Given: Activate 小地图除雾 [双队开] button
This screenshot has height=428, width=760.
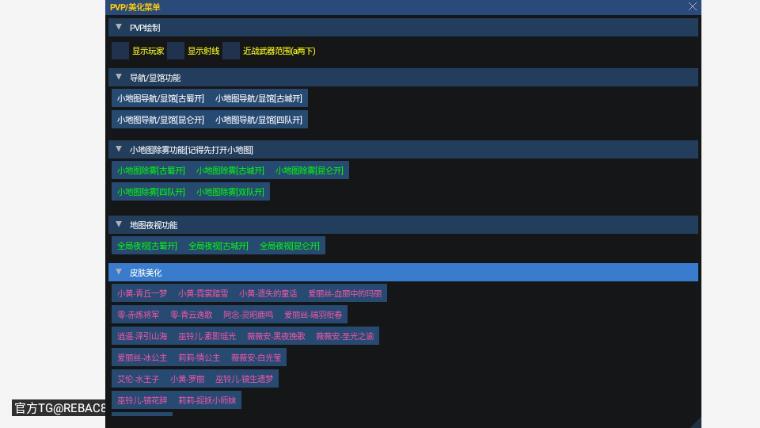Looking at the screenshot, I should (x=230, y=192).
